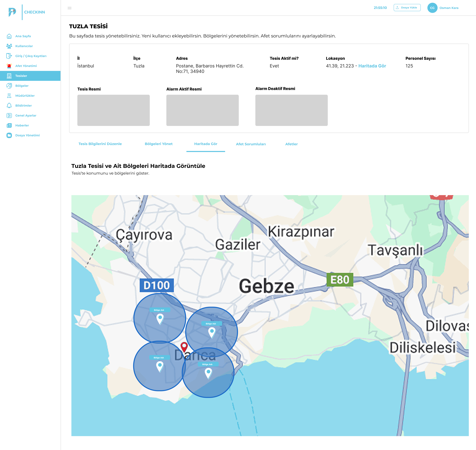Open Ana Sayfa home icon
Image resolution: width=476 pixels, height=450 pixels.
click(x=9, y=36)
